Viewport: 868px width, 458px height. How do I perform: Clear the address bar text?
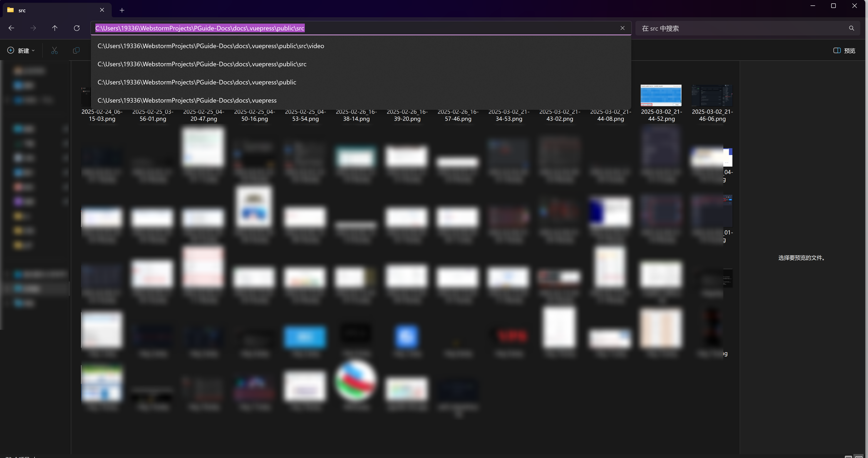(622, 28)
